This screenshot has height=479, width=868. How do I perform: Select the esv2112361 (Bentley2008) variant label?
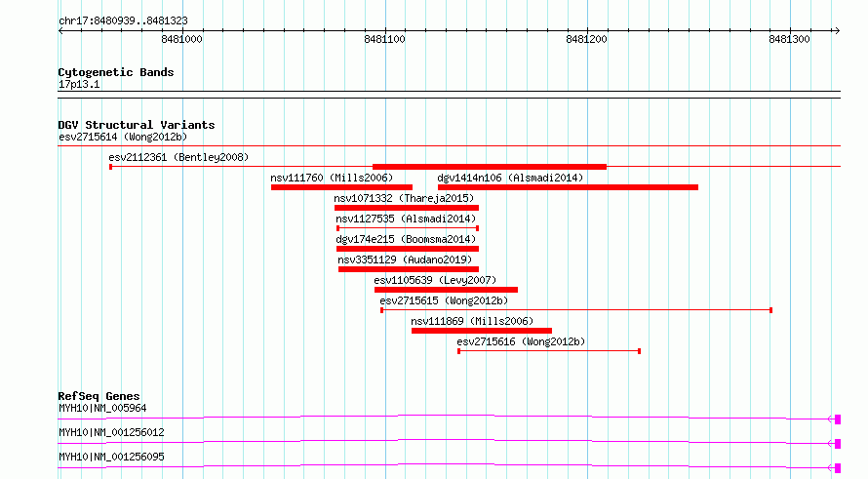(x=178, y=157)
